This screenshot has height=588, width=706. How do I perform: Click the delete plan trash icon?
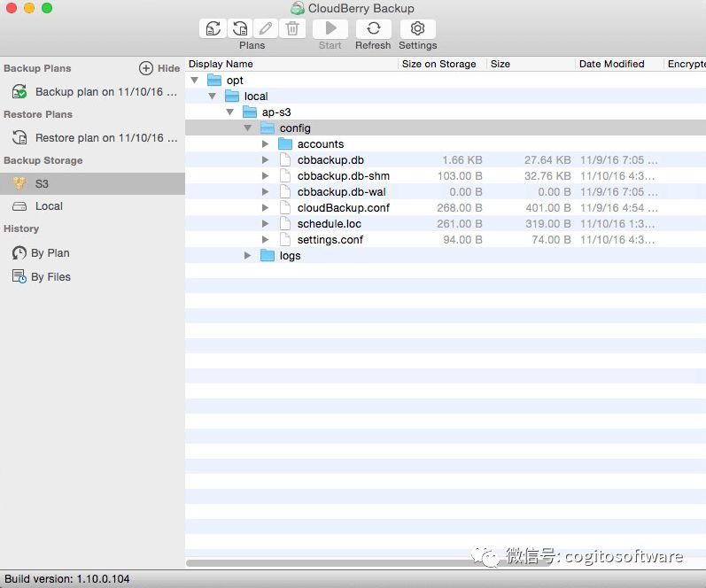coord(292,29)
